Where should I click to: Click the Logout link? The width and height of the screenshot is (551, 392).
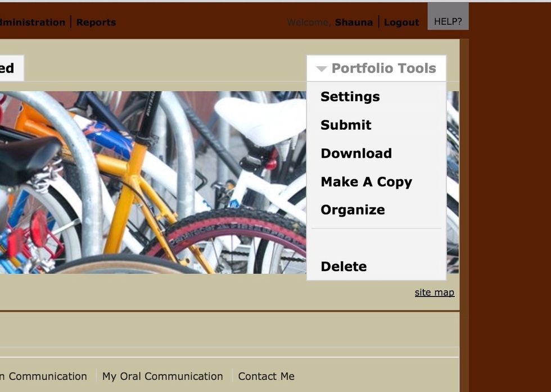401,22
